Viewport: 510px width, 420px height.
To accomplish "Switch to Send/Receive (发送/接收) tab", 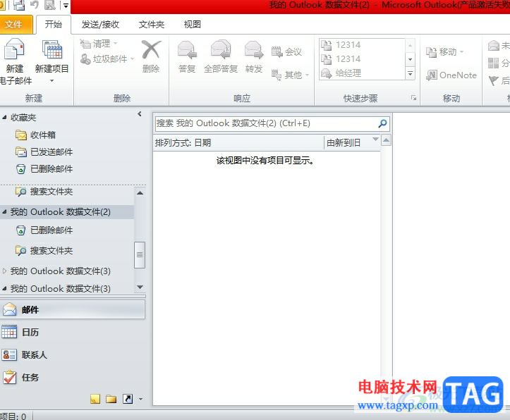I will coord(100,25).
